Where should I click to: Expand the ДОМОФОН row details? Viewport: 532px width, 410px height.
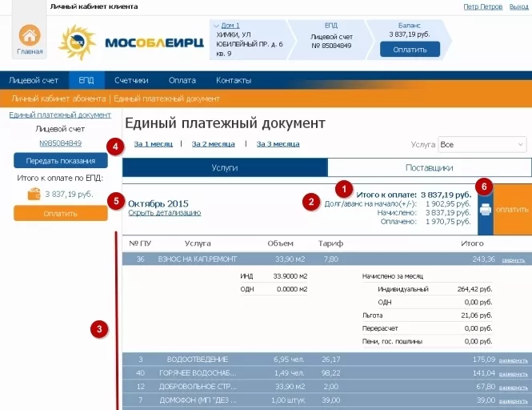click(x=513, y=400)
